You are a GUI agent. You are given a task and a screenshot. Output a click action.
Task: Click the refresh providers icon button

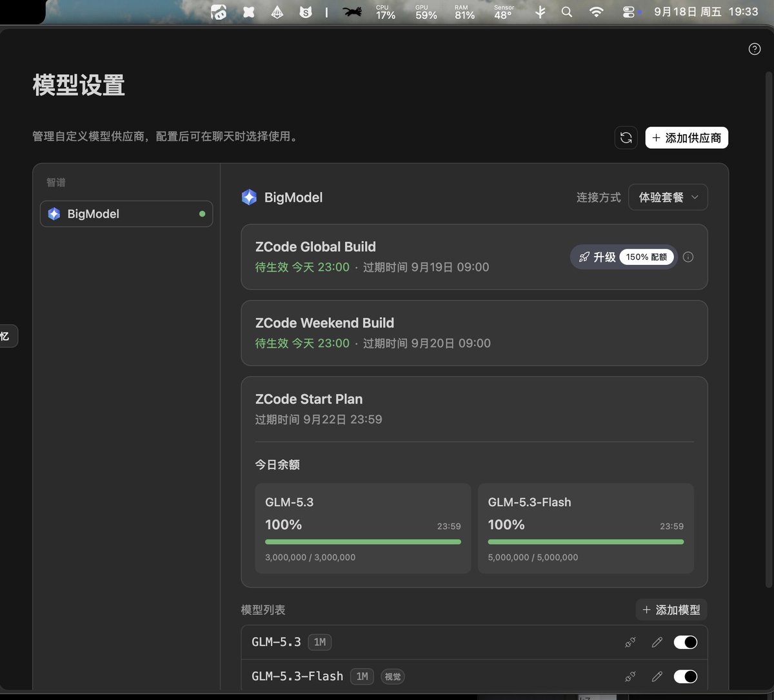(x=626, y=137)
